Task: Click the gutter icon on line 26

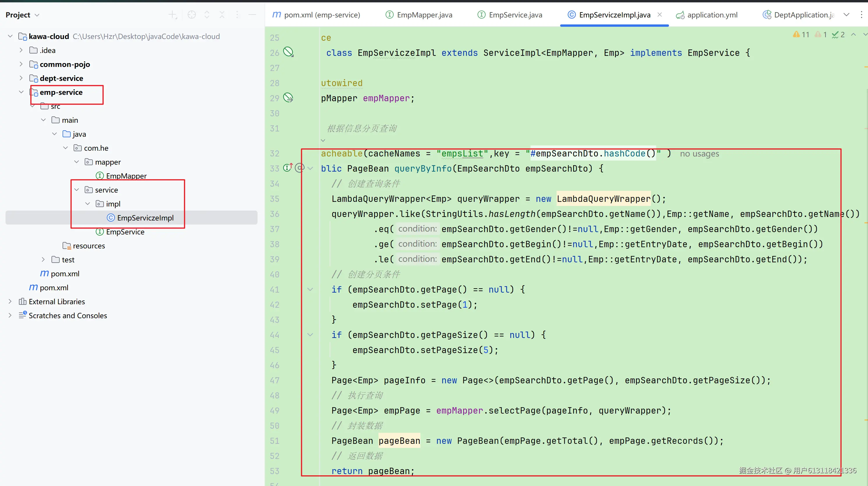Action: 288,52
